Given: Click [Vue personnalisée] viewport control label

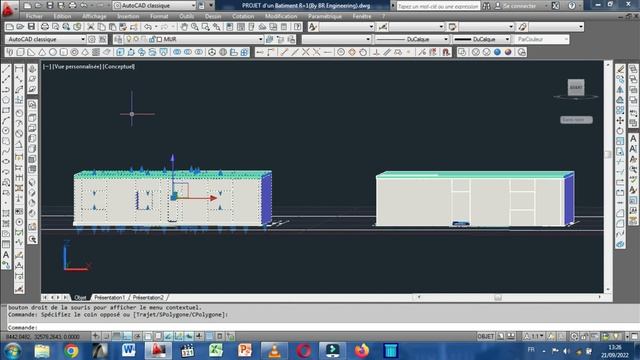Looking at the screenshot, I should (x=76, y=67).
